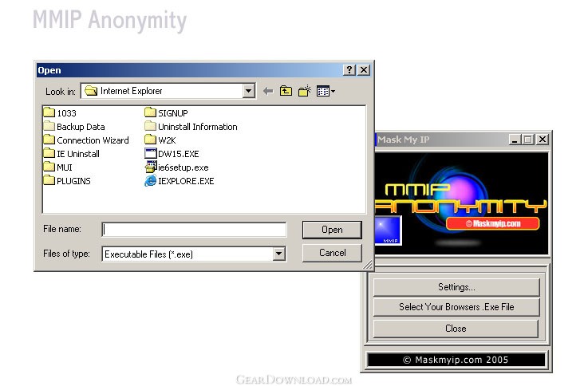Click the 'Backup Data' folder name

(81, 127)
